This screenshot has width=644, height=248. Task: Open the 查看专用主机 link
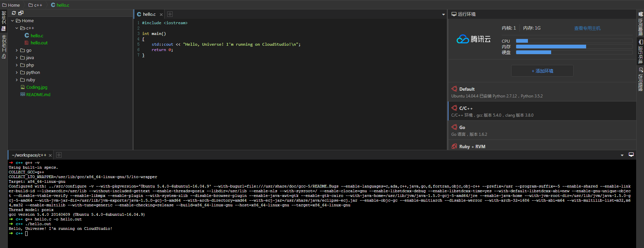(587, 28)
